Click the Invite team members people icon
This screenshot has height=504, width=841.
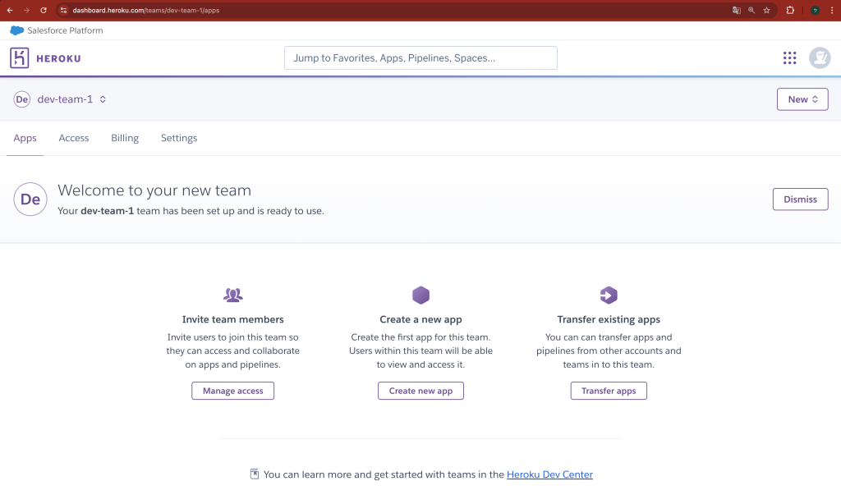click(x=233, y=296)
